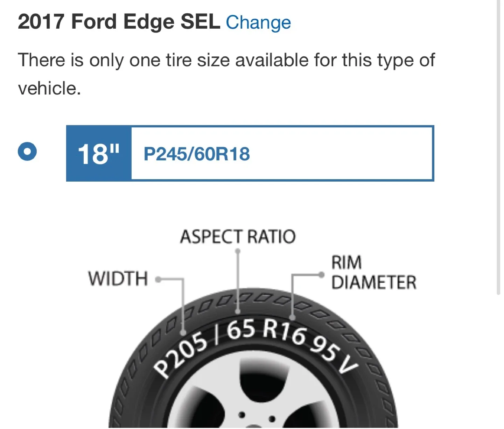504x429 pixels.
Task: Click the ASPECT RATIO label above tire
Action: [238, 237]
